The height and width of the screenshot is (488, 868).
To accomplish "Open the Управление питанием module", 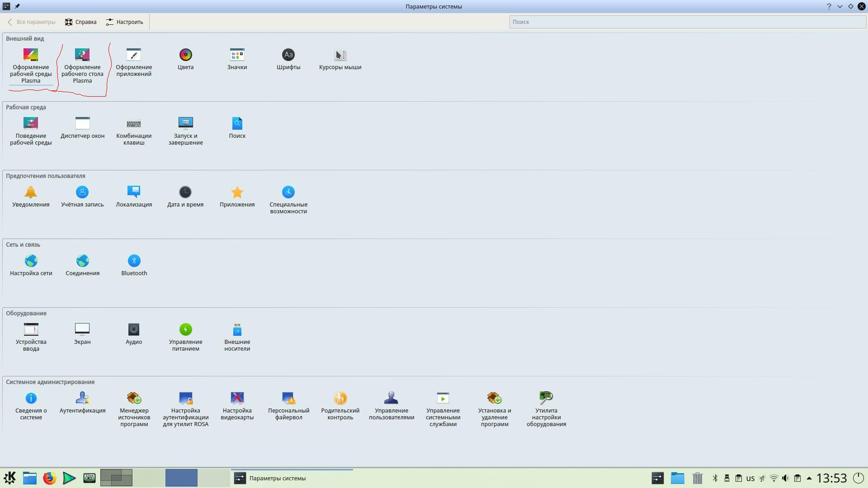I will tap(185, 337).
